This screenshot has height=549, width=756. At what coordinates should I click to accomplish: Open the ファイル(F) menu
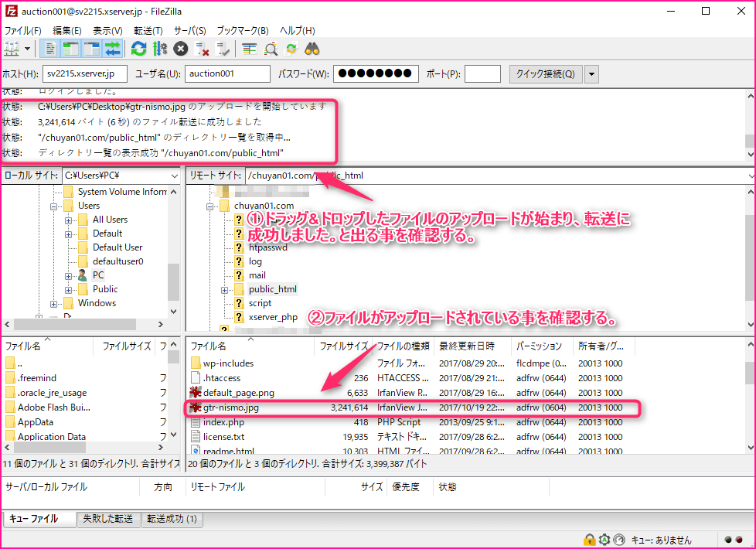22,30
